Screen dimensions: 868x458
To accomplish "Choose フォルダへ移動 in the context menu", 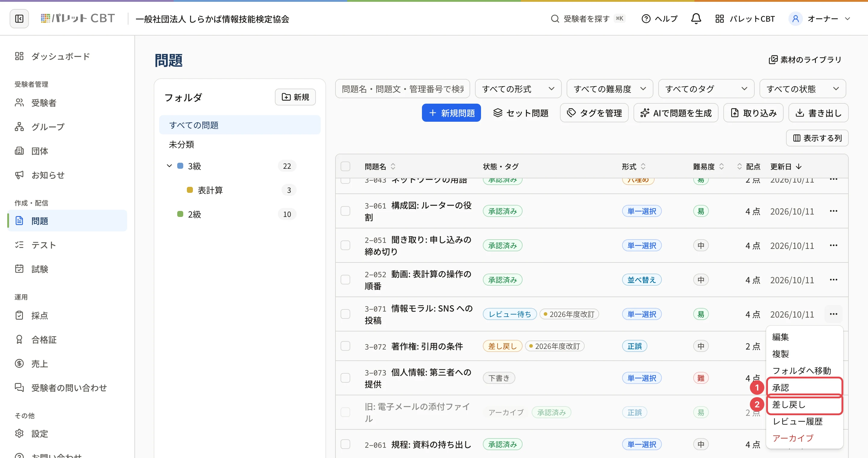I will point(805,371).
